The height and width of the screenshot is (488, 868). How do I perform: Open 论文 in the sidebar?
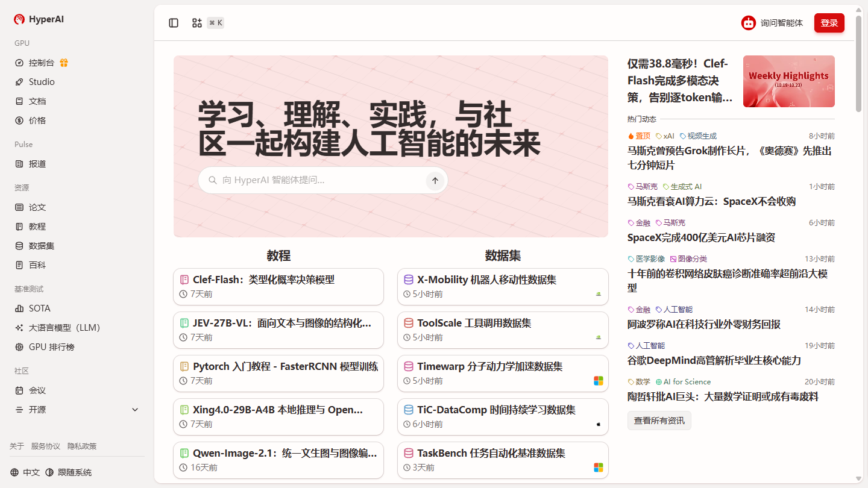click(77, 207)
